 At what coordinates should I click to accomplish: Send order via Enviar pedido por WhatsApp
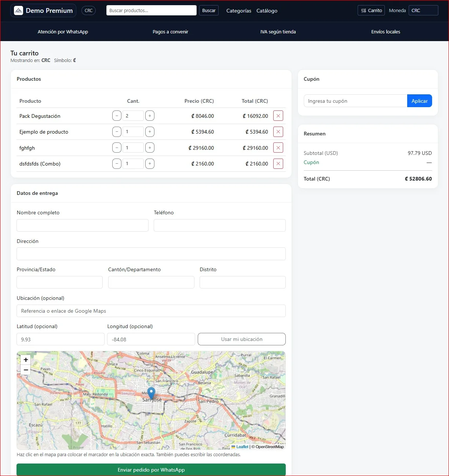coord(151,470)
